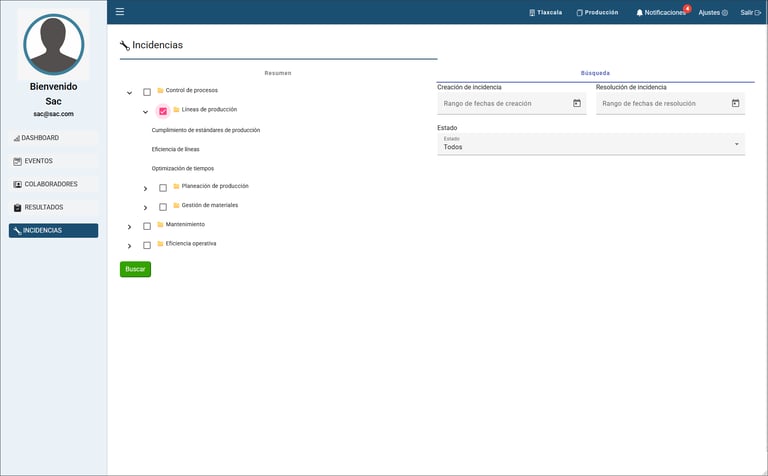
Task: Click the resolution date range input field
Action: click(x=670, y=103)
